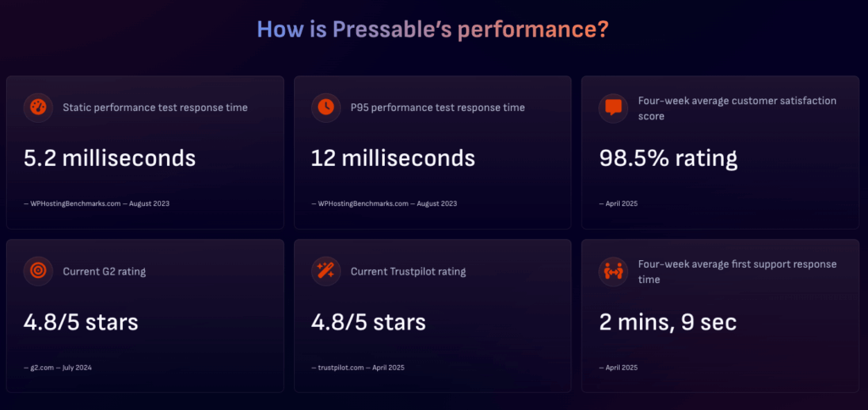
Task: Click the speech bubble satisfaction icon
Action: point(612,108)
